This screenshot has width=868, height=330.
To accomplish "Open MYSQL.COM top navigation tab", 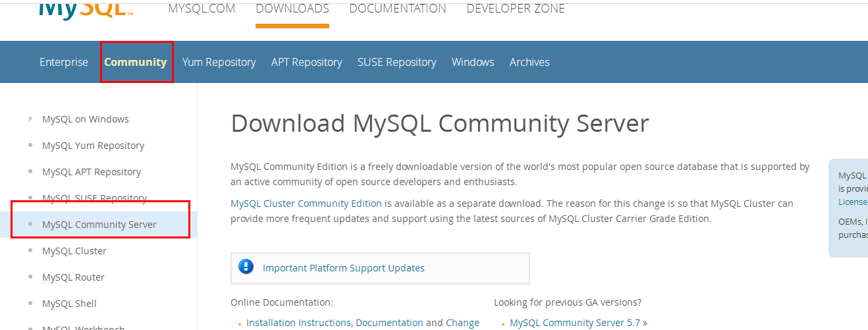I will click(x=202, y=9).
